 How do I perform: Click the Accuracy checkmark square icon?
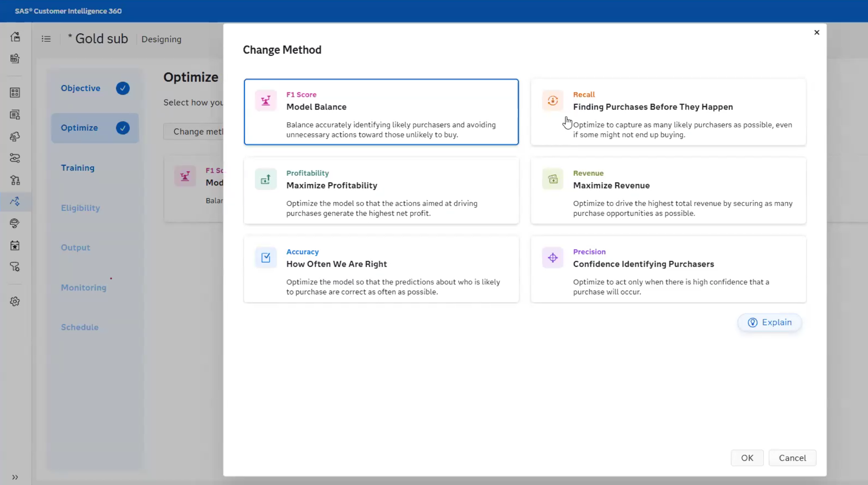click(266, 257)
